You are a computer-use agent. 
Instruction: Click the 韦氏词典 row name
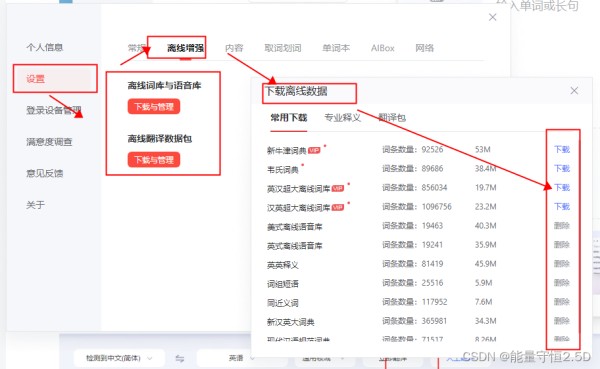[282, 170]
